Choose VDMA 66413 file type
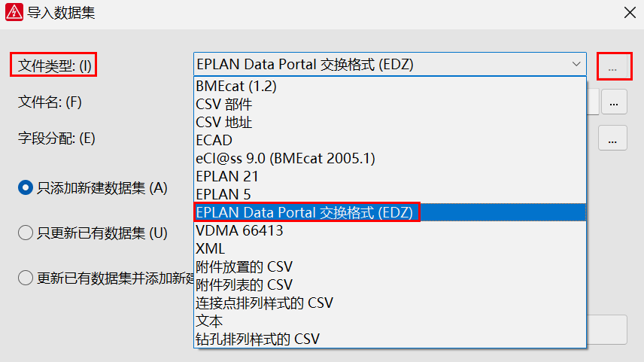This screenshot has width=644, height=362. point(239,231)
